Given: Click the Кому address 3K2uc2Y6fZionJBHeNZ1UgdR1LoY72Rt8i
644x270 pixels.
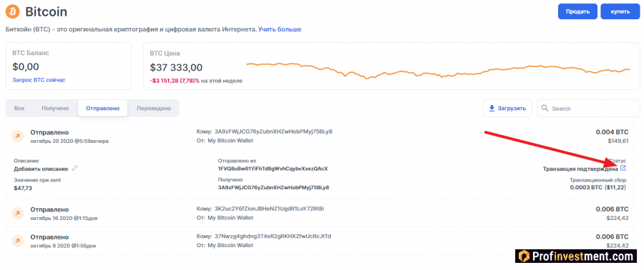Looking at the screenshot, I should click(x=269, y=209).
